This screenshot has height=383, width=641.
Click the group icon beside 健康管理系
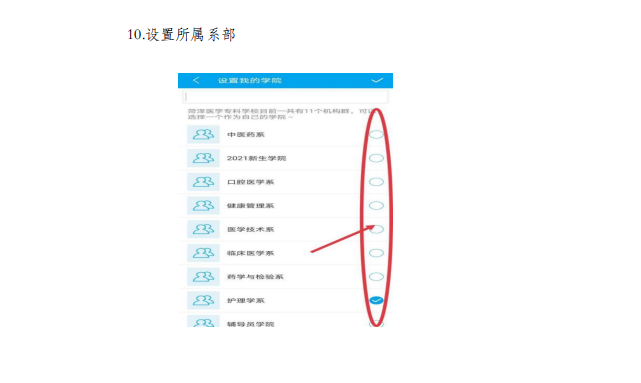click(203, 206)
